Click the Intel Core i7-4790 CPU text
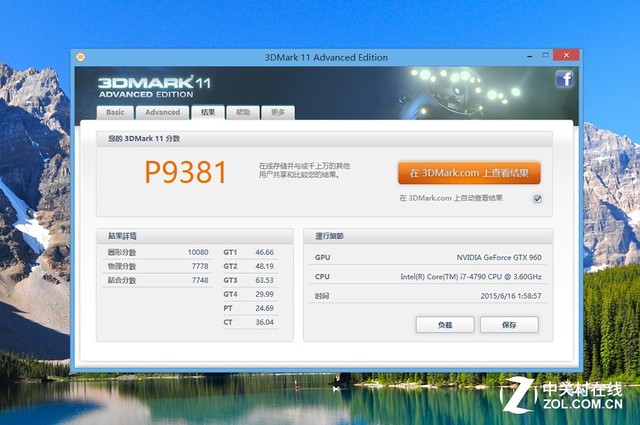640x425 pixels. (x=471, y=277)
